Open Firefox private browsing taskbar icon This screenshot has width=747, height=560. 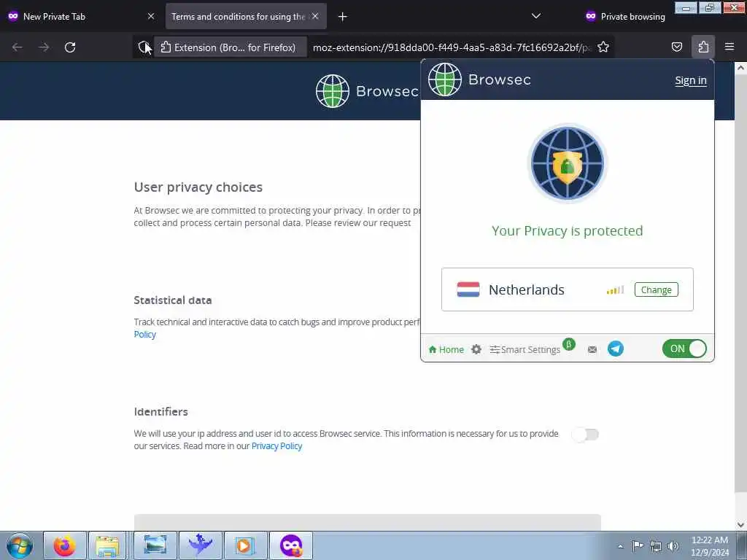(291, 545)
